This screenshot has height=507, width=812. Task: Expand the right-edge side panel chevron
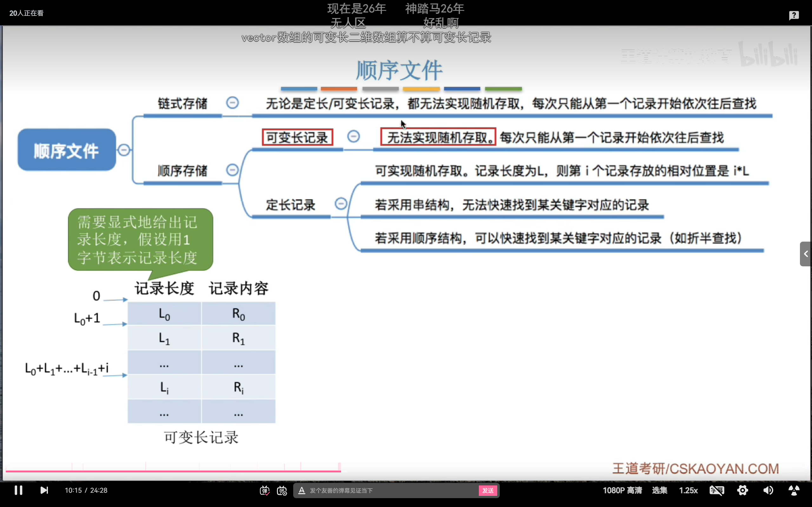[806, 254]
